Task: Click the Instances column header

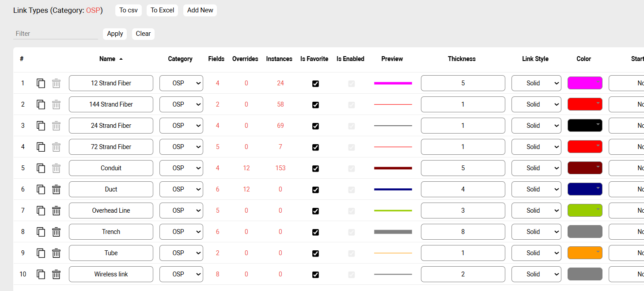Action: [279, 59]
